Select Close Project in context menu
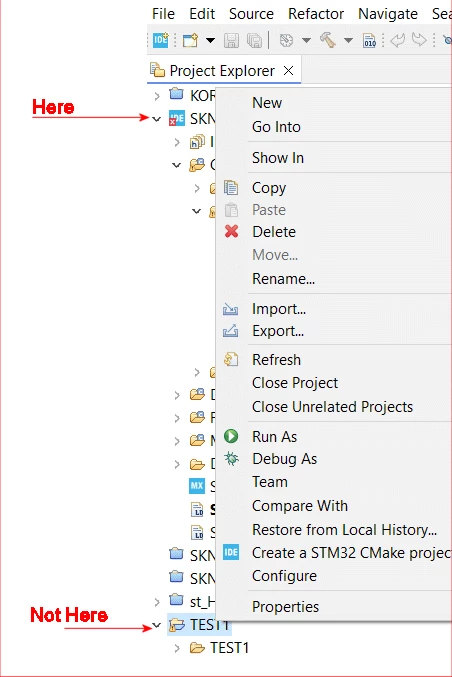The width and height of the screenshot is (452, 677). (x=295, y=383)
